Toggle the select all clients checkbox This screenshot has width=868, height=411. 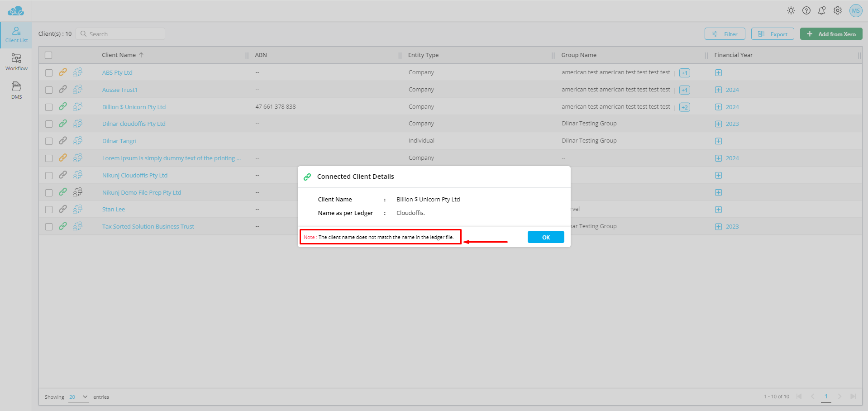click(48, 55)
